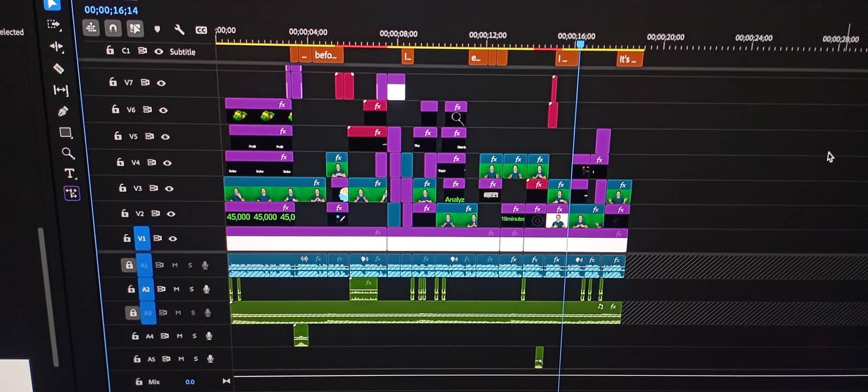Viewport: 868px width, 392px height.
Task: Hide video track V2
Action: (x=171, y=214)
